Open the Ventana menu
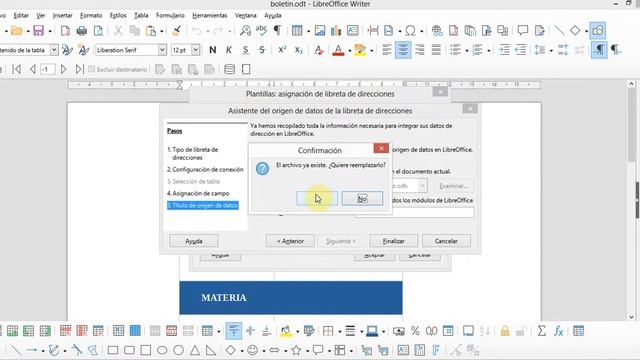Screen dimensions: 640x360 click(246, 16)
